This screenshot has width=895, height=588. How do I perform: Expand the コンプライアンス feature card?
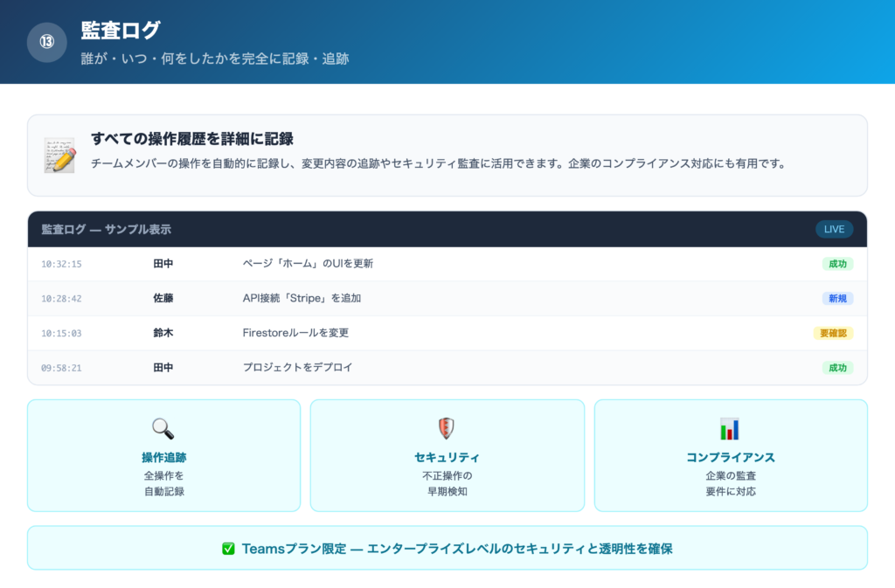(732, 455)
